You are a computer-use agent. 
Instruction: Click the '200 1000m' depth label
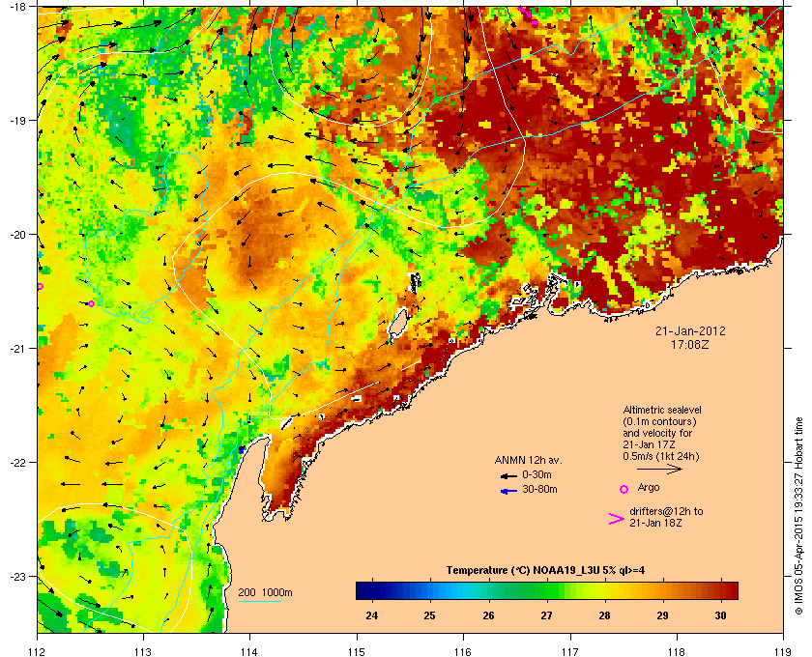[x=265, y=593]
